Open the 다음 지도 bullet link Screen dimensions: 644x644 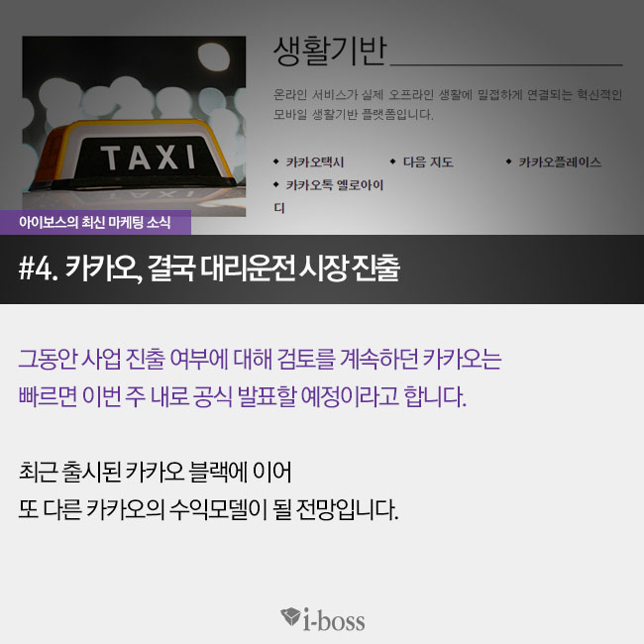(x=428, y=162)
